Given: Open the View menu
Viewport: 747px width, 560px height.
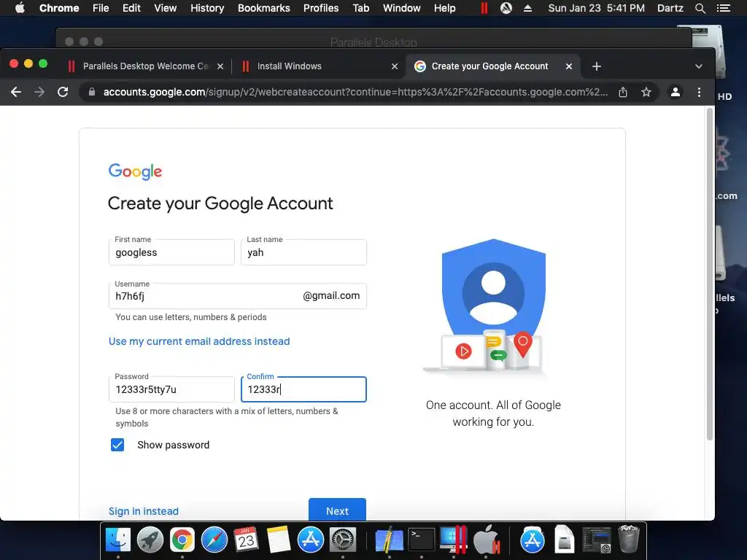Looking at the screenshot, I should point(166,8).
